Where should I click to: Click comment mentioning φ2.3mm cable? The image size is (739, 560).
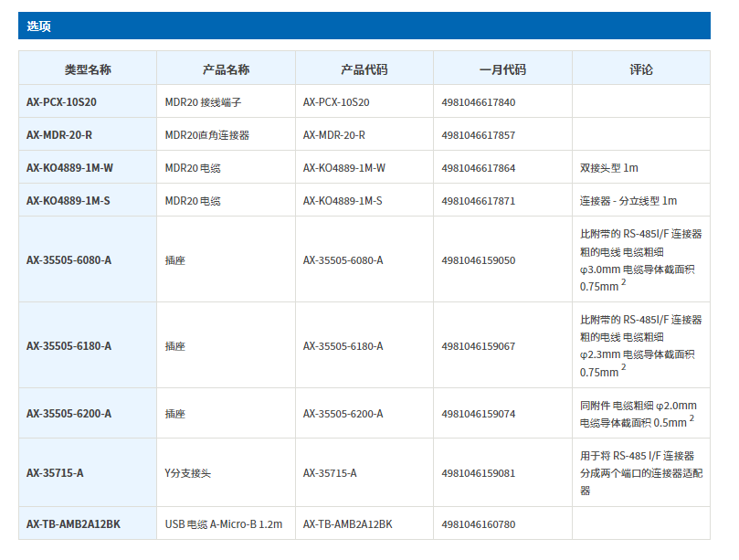click(641, 346)
